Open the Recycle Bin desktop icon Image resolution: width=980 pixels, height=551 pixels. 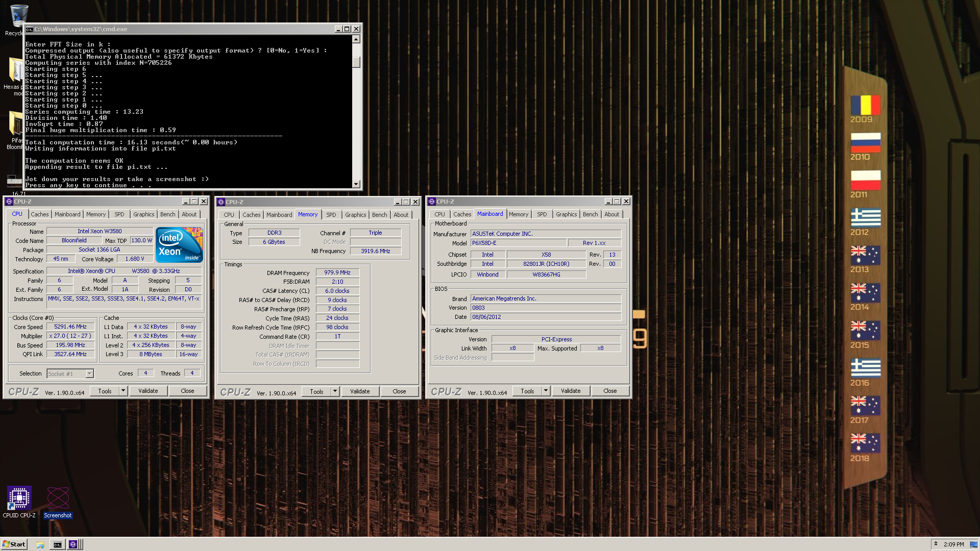point(18,16)
